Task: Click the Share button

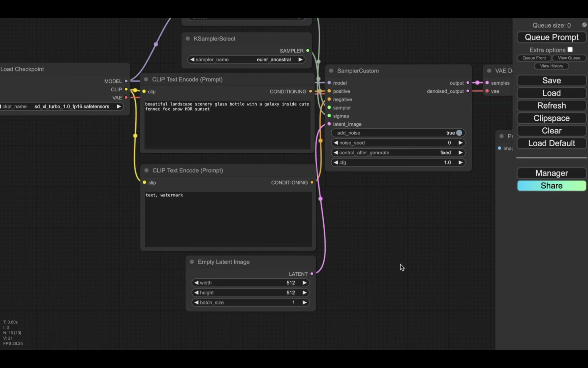Action: (551, 186)
